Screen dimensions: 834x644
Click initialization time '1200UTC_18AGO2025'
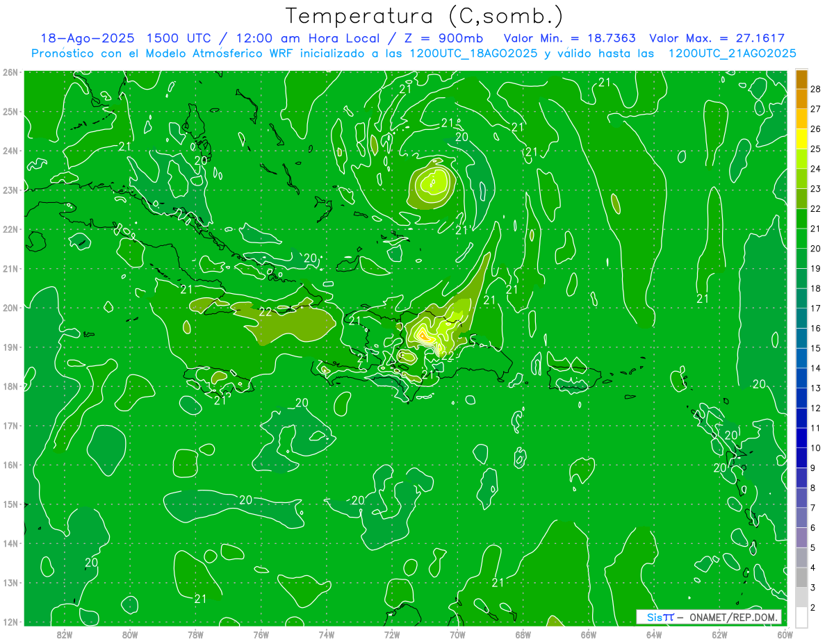[x=473, y=53]
